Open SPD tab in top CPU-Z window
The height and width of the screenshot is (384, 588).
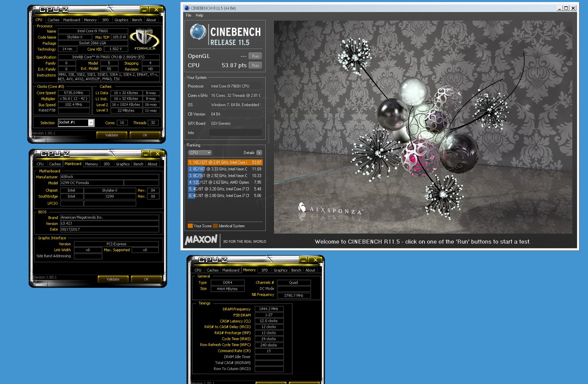pos(105,20)
